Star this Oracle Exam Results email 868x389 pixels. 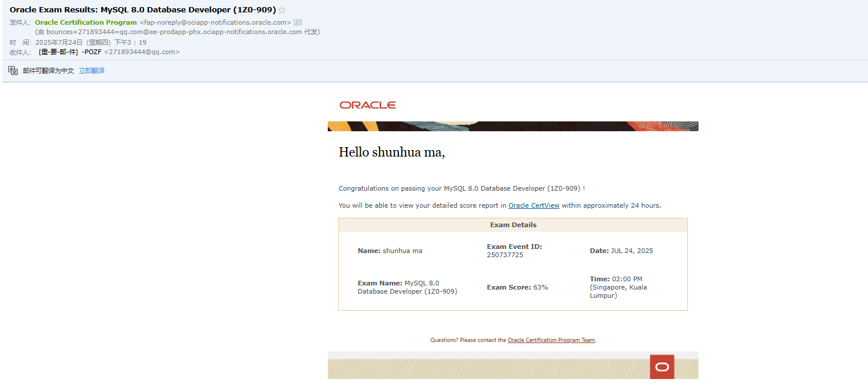click(x=282, y=10)
